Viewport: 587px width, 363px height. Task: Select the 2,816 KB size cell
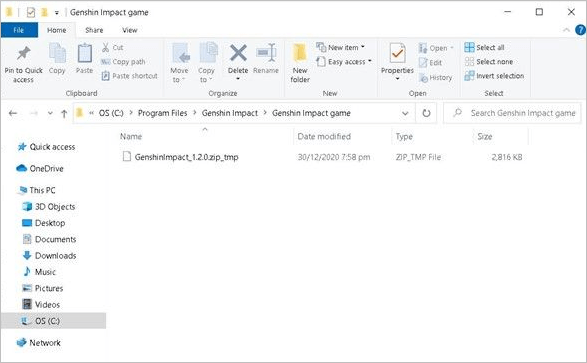[507, 157]
